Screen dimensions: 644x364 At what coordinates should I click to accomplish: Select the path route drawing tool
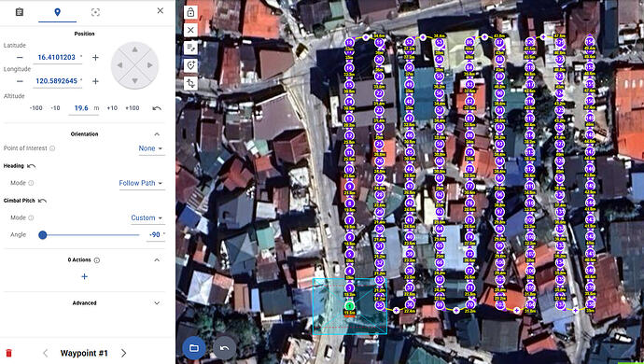click(x=190, y=83)
